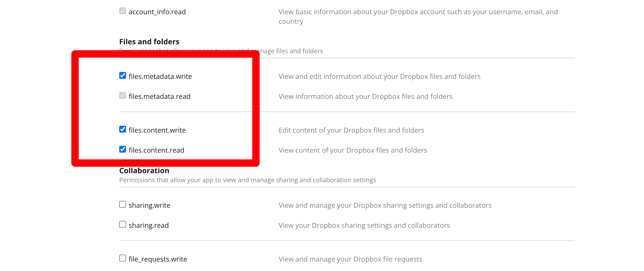Screen dimensions: 644x271
Task: Untick the files.content.read checkbox
Action: 123,149
